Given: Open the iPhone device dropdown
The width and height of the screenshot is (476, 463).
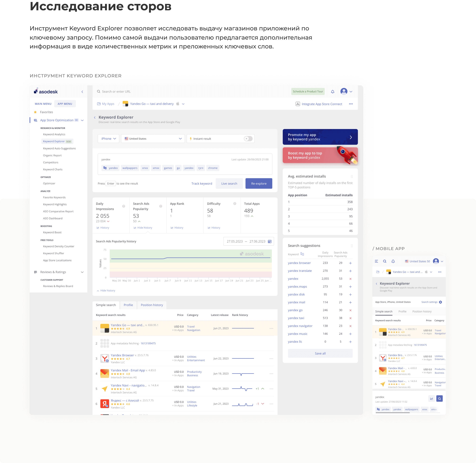Looking at the screenshot, I should tap(108, 139).
